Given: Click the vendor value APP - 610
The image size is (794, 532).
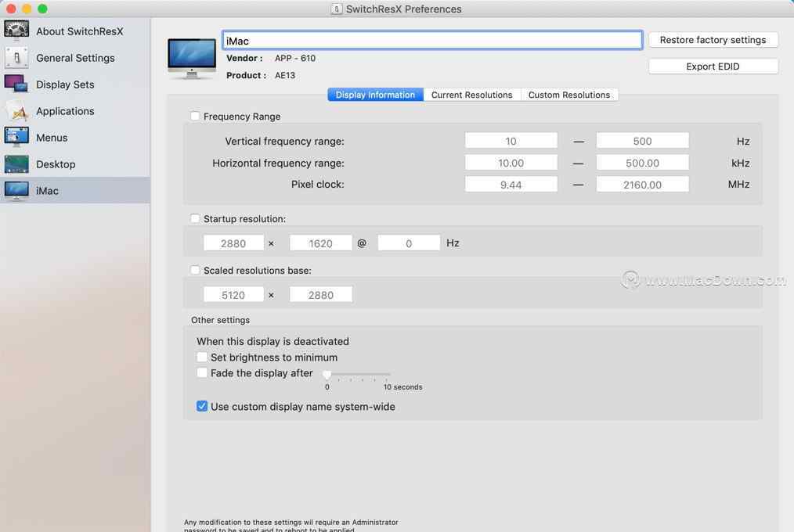Looking at the screenshot, I should pos(295,58).
